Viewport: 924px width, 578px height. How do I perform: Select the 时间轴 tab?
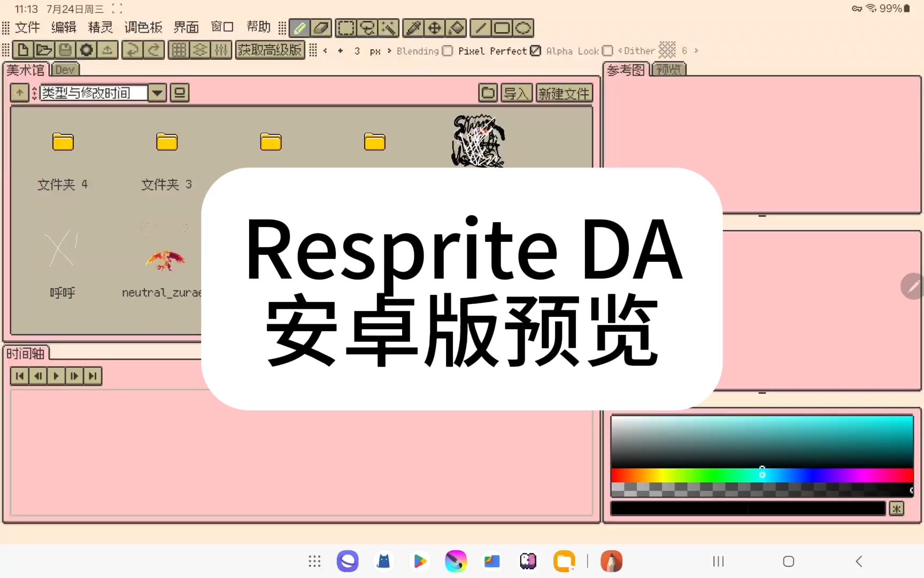tap(26, 354)
